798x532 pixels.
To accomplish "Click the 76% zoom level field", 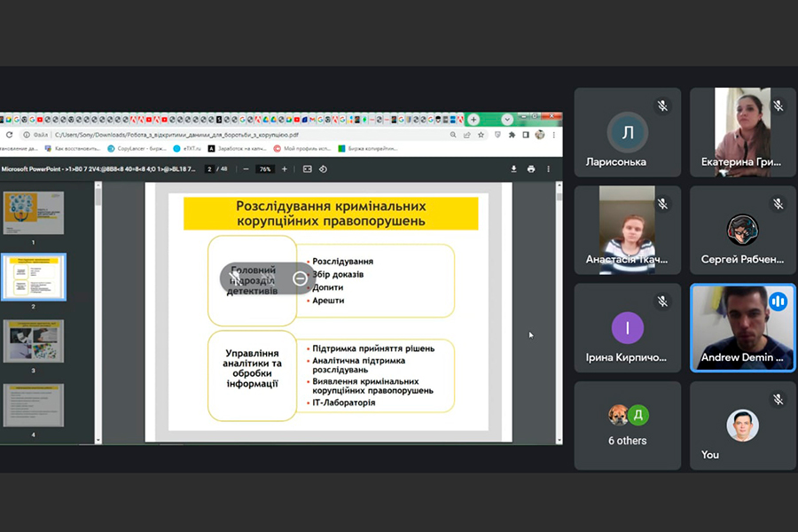I will point(264,168).
